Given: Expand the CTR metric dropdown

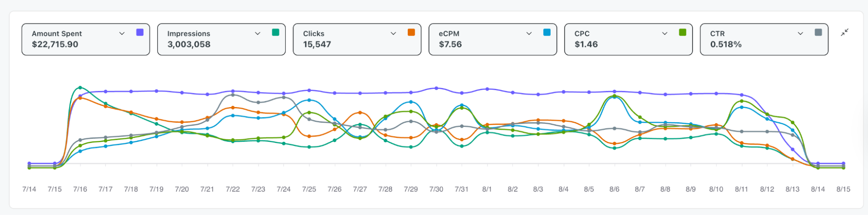Looking at the screenshot, I should pos(800,33).
